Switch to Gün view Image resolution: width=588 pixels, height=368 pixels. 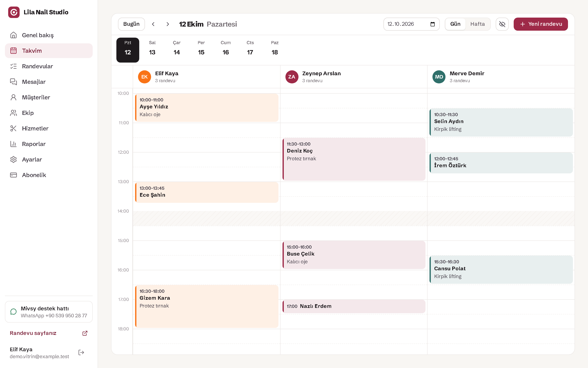pyautogui.click(x=455, y=24)
